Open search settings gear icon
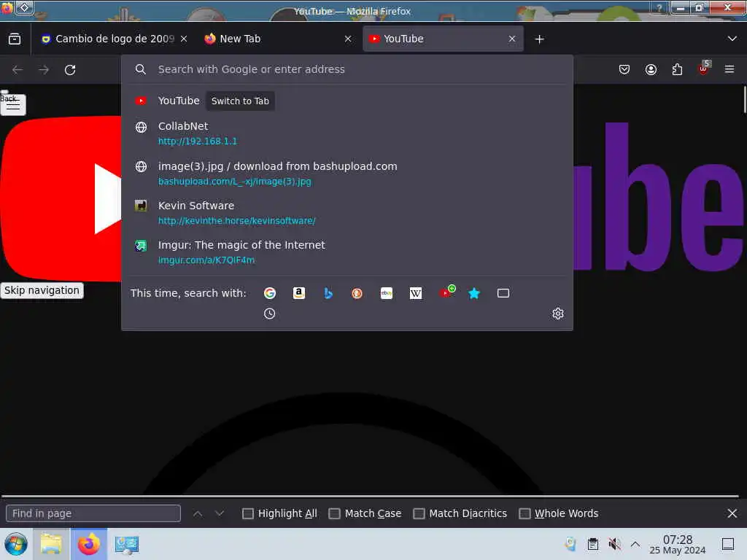The image size is (747, 560). coord(558,314)
